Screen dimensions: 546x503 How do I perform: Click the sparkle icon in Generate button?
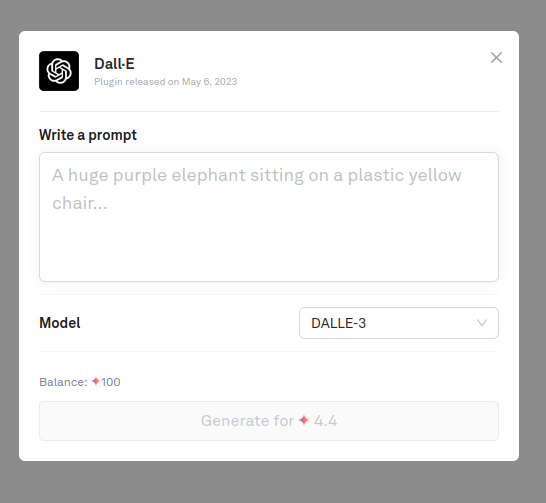tap(304, 421)
